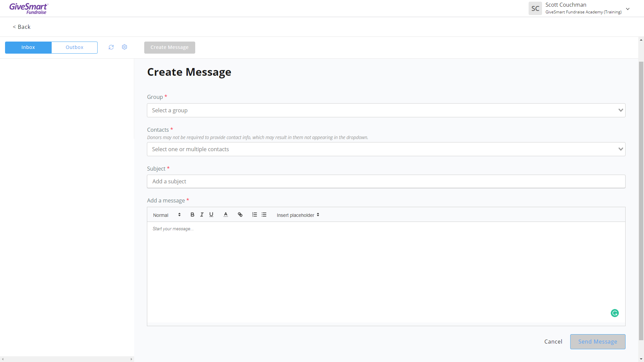Go back using the Back link
Screen dimensions: 644x362
[x=21, y=27]
